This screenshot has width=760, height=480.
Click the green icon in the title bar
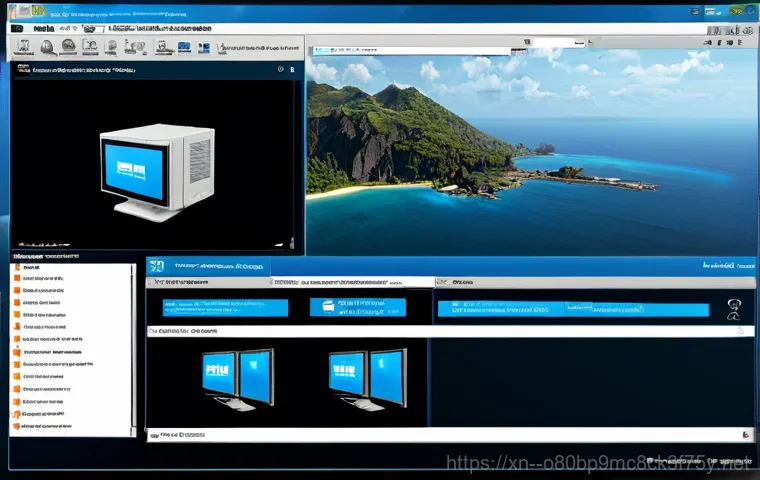[x=736, y=10]
